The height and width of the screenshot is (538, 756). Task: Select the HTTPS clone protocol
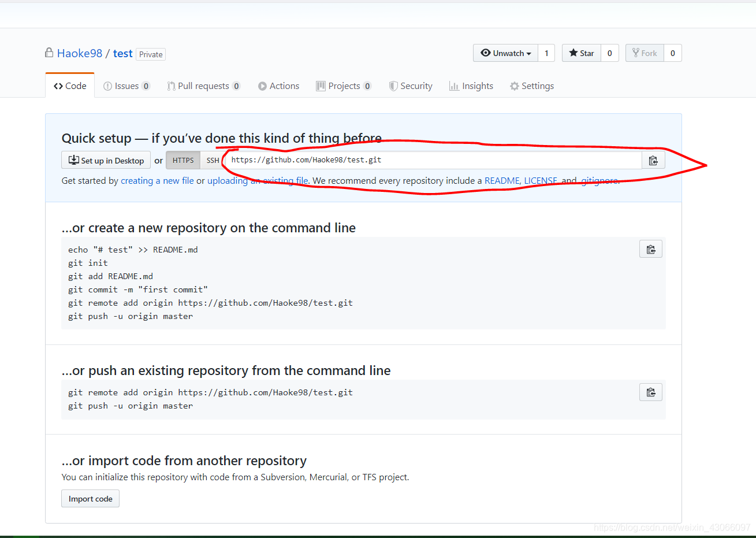183,160
